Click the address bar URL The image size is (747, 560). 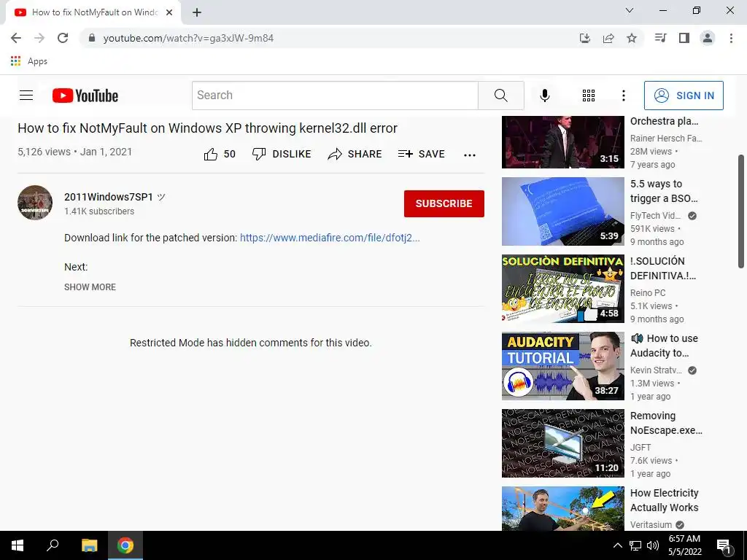(x=188, y=38)
